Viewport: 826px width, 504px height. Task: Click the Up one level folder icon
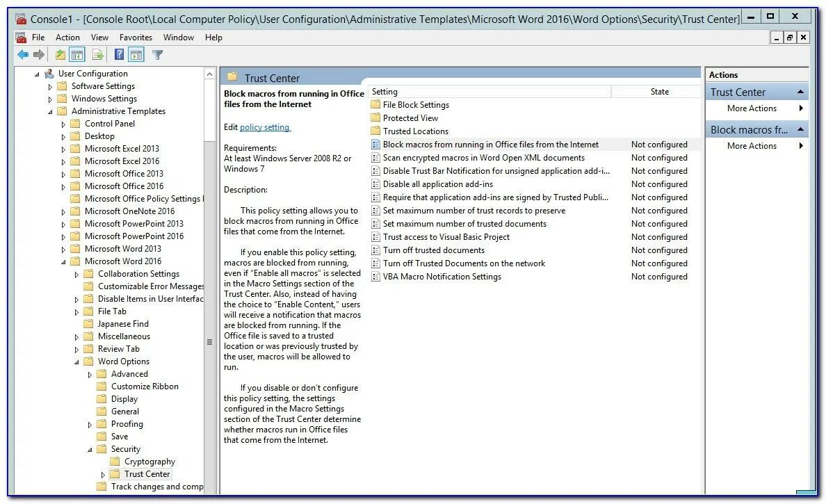[60, 55]
